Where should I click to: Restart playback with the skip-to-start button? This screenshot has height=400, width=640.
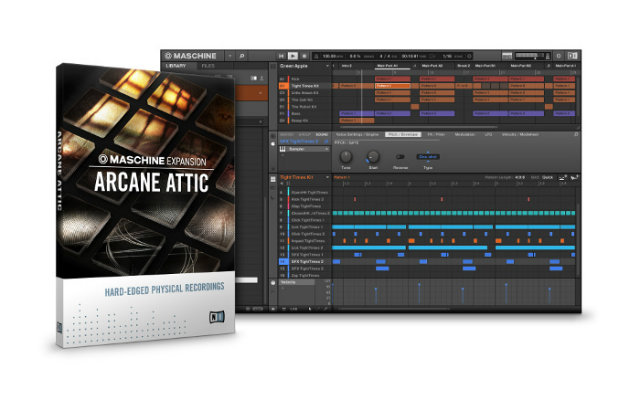pyautogui.click(x=281, y=56)
